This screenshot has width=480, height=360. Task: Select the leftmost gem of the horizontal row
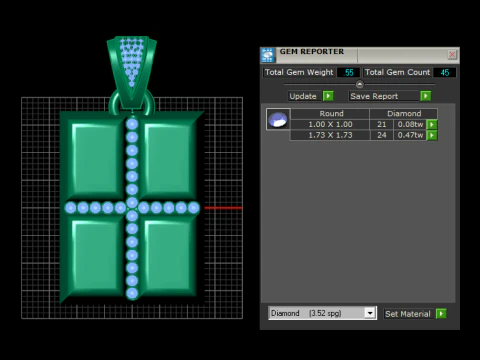point(70,208)
